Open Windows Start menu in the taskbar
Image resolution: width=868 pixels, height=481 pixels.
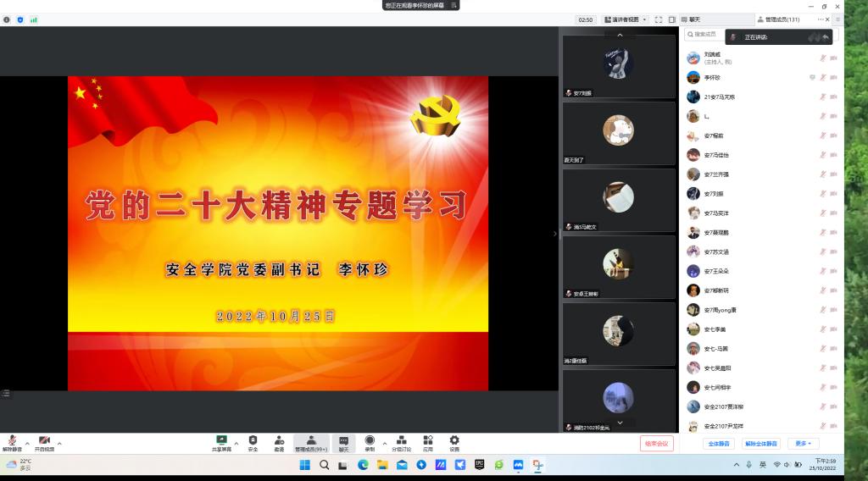click(304, 465)
